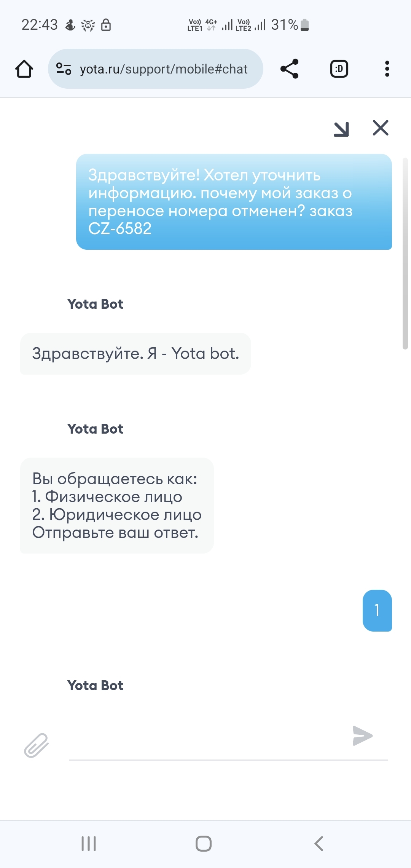Attach a file with paperclip icon
Image resolution: width=411 pixels, height=868 pixels.
pyautogui.click(x=37, y=745)
